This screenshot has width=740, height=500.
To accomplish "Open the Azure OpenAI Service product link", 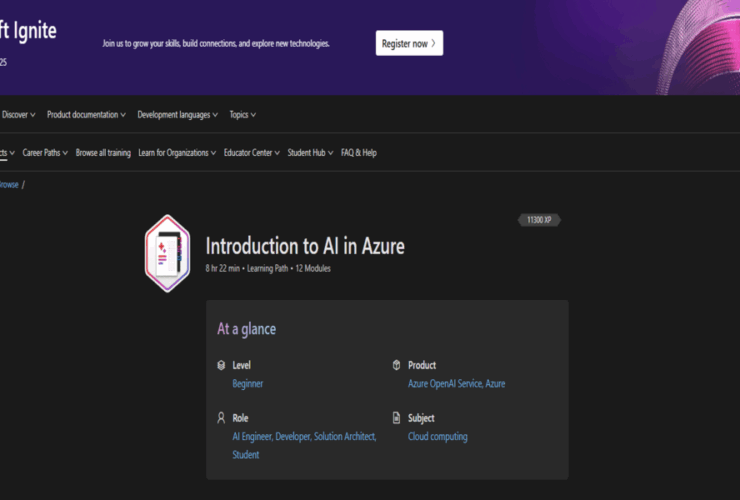I will (445, 384).
